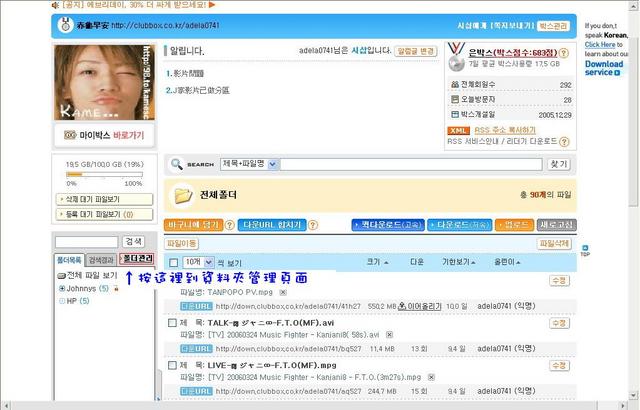The height and width of the screenshot is (410, 640).
Task: Click the gray 새로고침 button
Action: coord(556,225)
